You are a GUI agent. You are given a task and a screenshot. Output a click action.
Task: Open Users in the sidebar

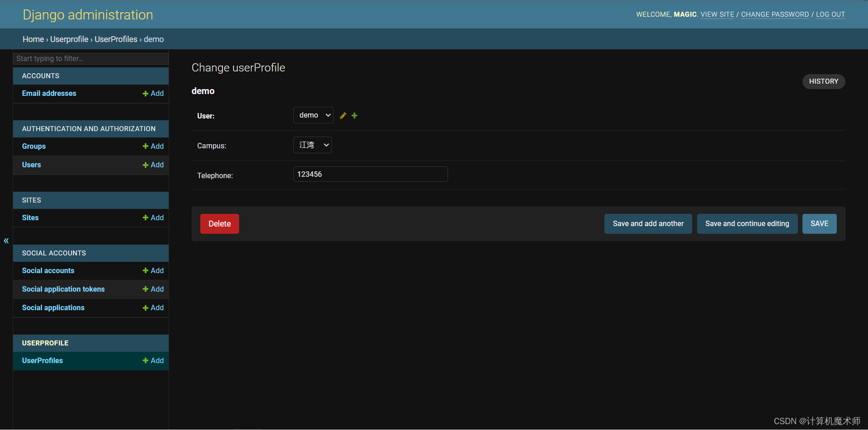tap(32, 165)
